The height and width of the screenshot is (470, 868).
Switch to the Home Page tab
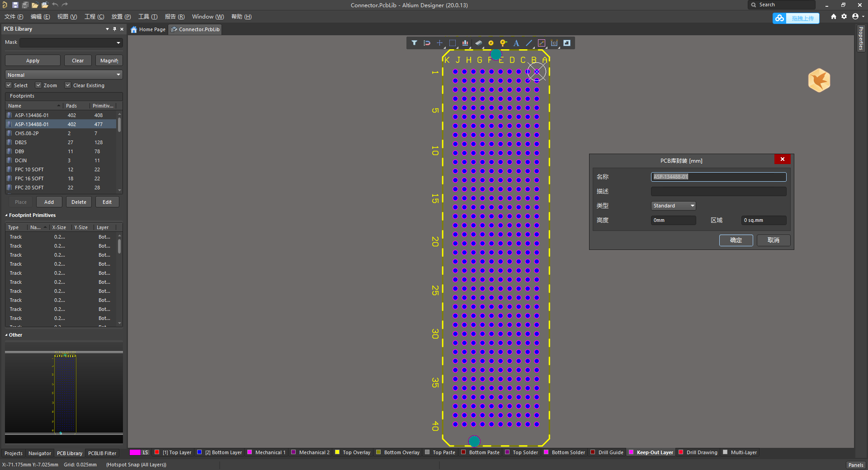coord(148,29)
